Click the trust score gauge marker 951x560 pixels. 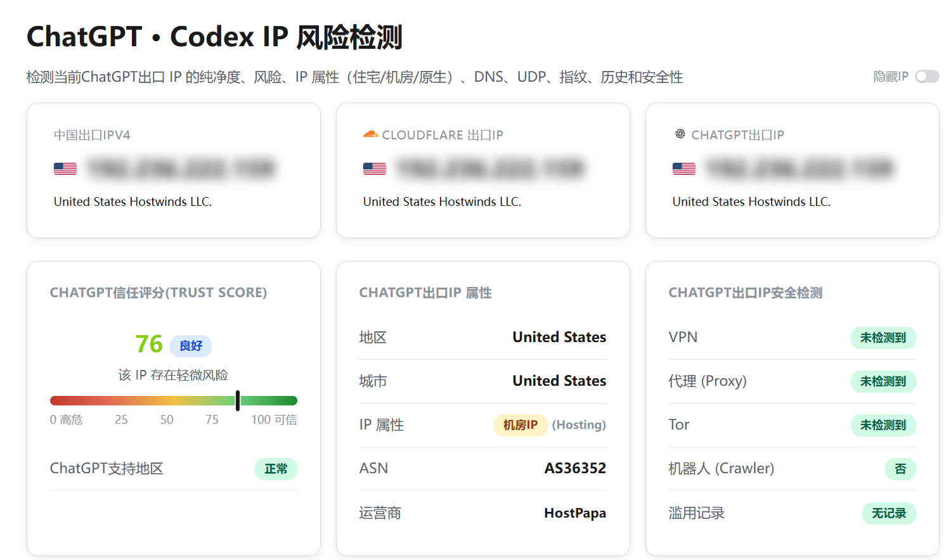point(238,400)
